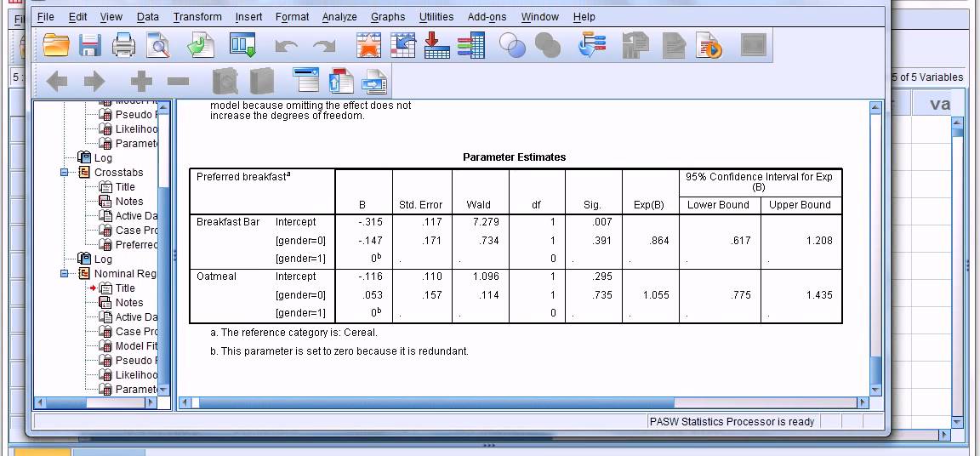
Task: Click the Parameter Estimates table title
Action: [x=515, y=157]
